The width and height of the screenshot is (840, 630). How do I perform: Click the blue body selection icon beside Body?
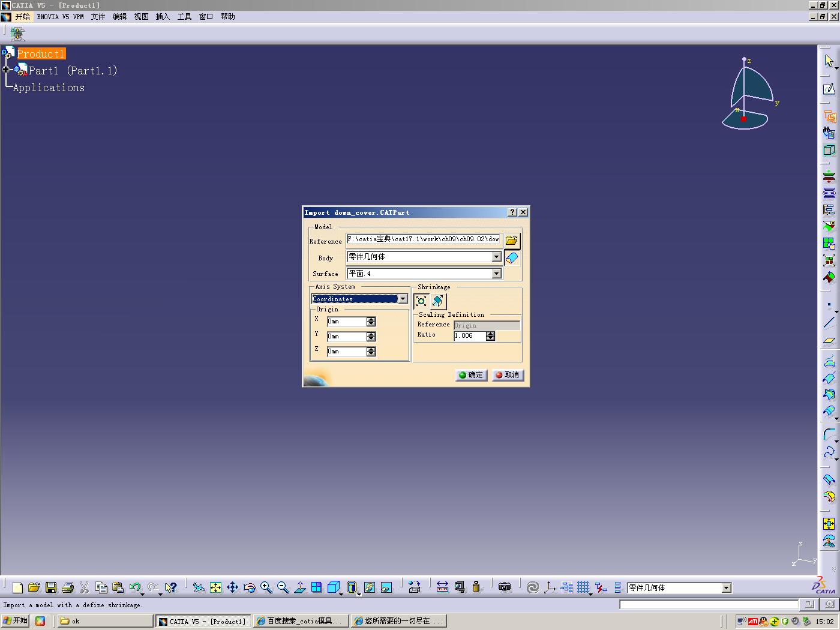coord(512,257)
